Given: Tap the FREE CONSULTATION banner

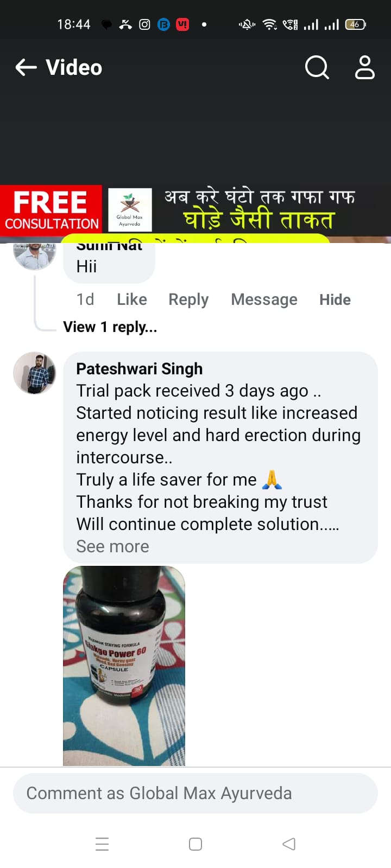Looking at the screenshot, I should click(51, 210).
